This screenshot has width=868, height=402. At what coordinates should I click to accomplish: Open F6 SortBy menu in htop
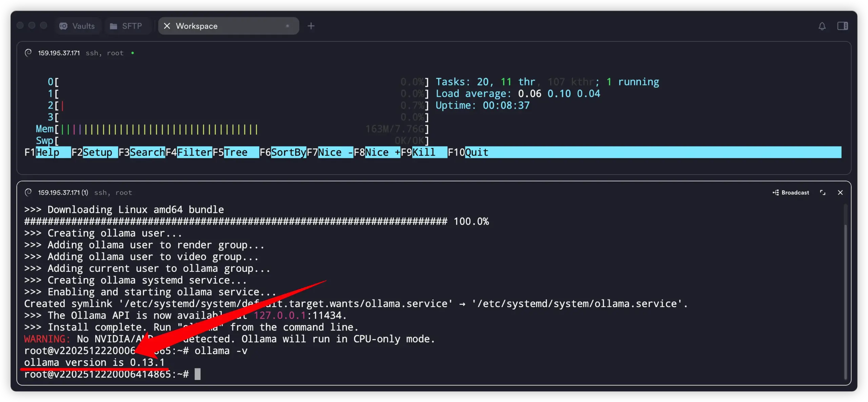288,153
